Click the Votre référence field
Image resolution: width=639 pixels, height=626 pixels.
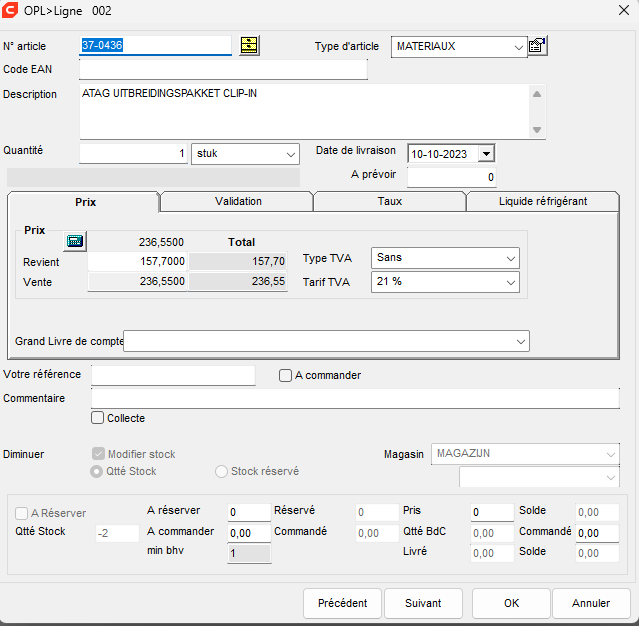173,375
